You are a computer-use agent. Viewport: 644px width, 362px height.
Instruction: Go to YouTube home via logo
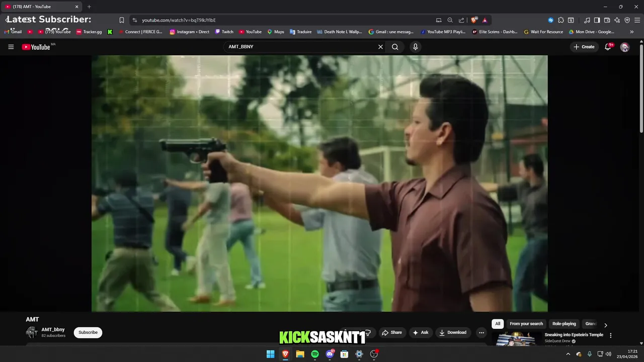click(36, 47)
